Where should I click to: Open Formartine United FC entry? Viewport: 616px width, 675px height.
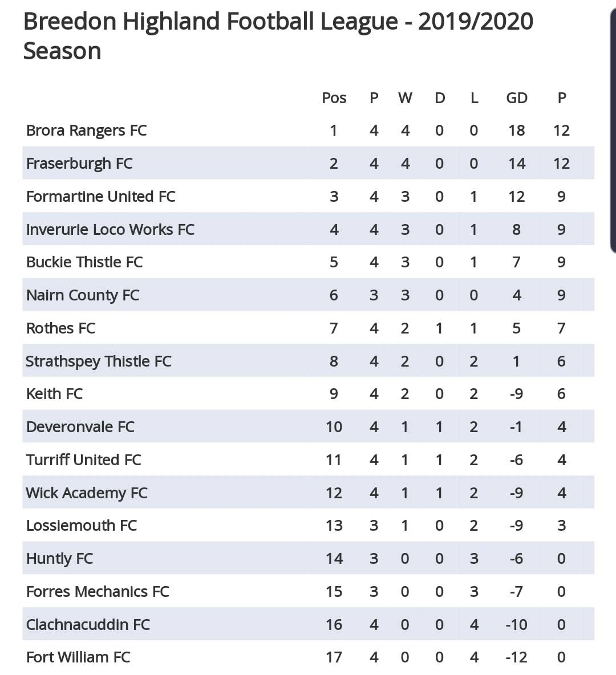[x=101, y=197]
